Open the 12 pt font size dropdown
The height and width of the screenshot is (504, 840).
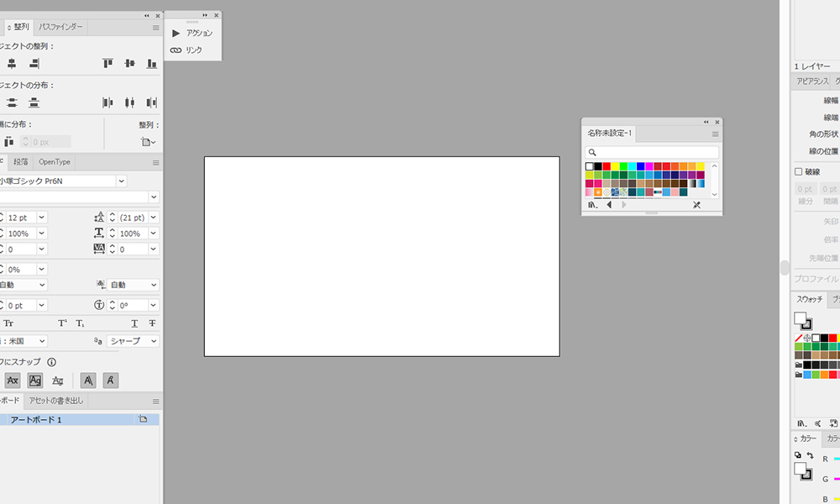41,218
